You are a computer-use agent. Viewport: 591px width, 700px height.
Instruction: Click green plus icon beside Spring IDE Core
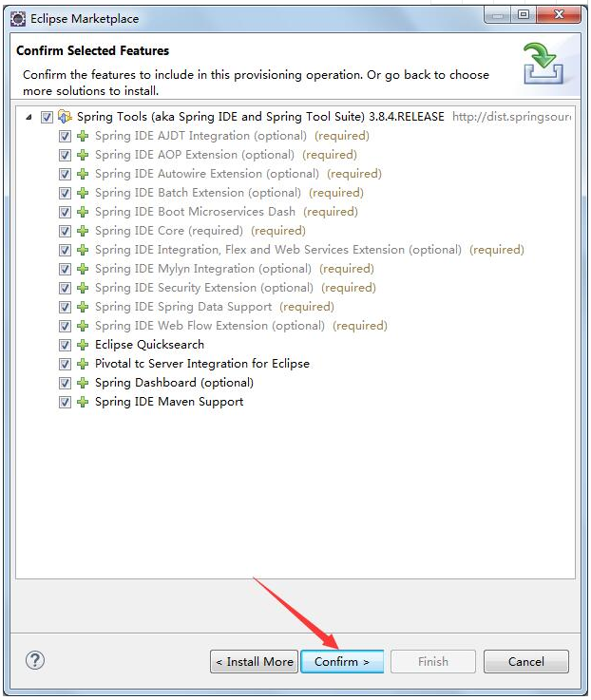click(x=83, y=231)
